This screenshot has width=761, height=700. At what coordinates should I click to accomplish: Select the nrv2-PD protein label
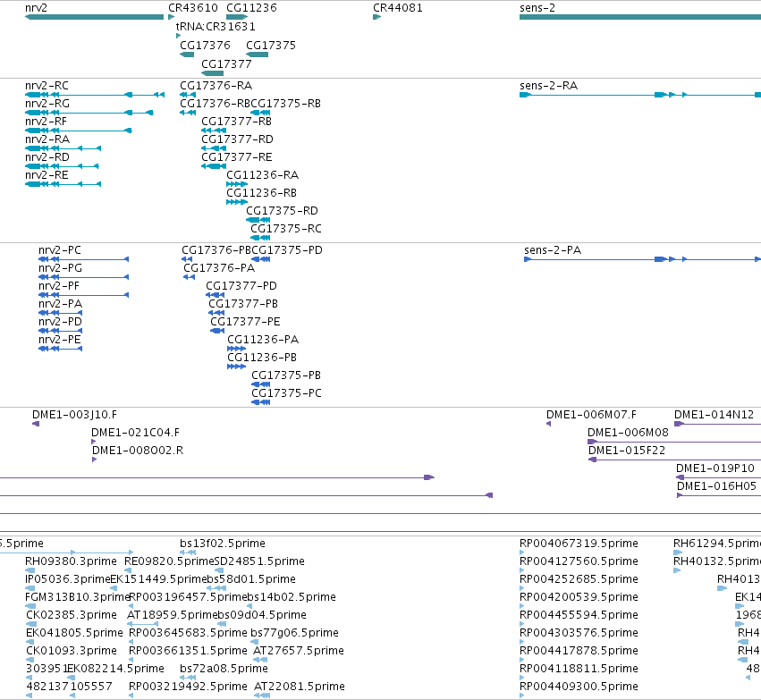coord(60,322)
